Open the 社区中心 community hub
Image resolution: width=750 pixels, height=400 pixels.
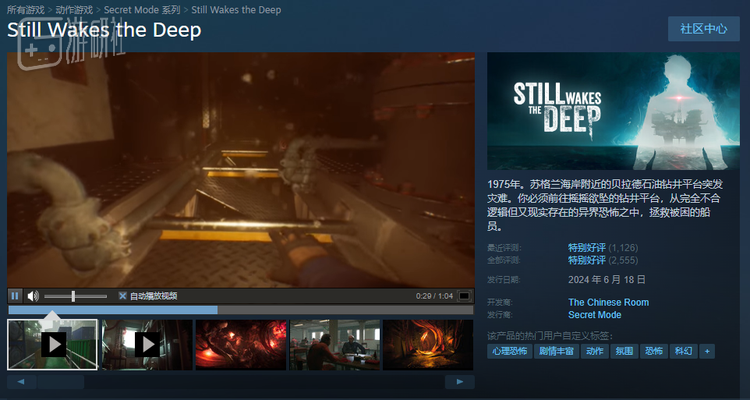tap(704, 29)
